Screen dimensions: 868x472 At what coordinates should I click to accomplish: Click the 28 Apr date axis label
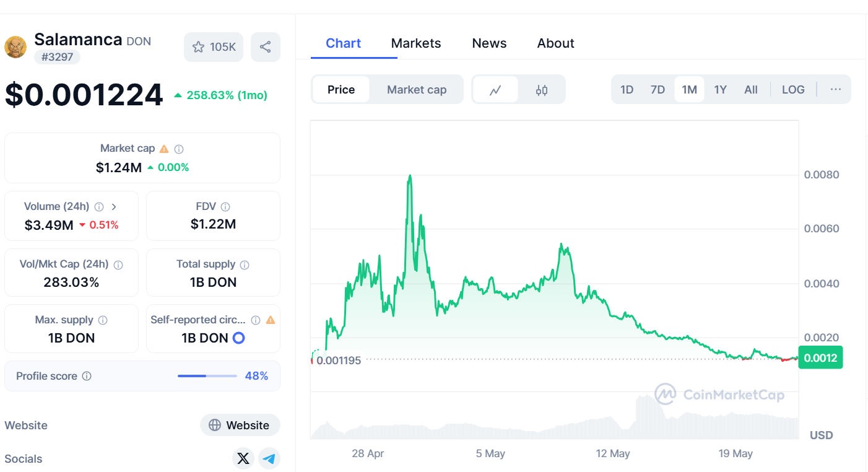coord(368,453)
